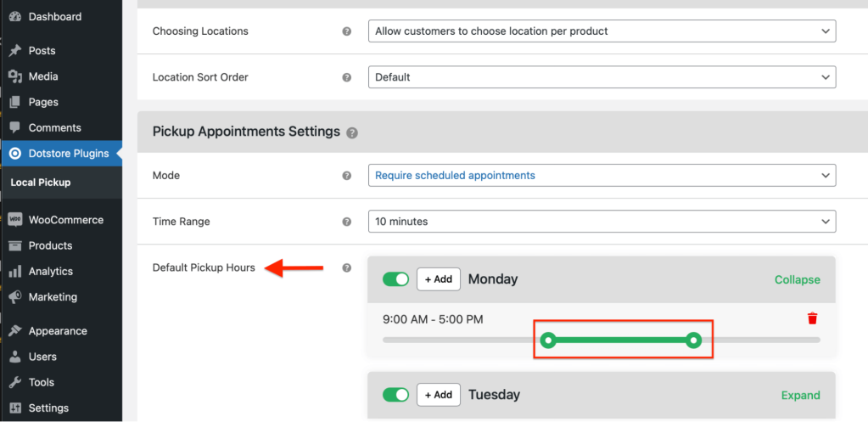The width and height of the screenshot is (868, 422).
Task: Click help icon next to Pickup Appointments Settings
Action: tap(352, 132)
